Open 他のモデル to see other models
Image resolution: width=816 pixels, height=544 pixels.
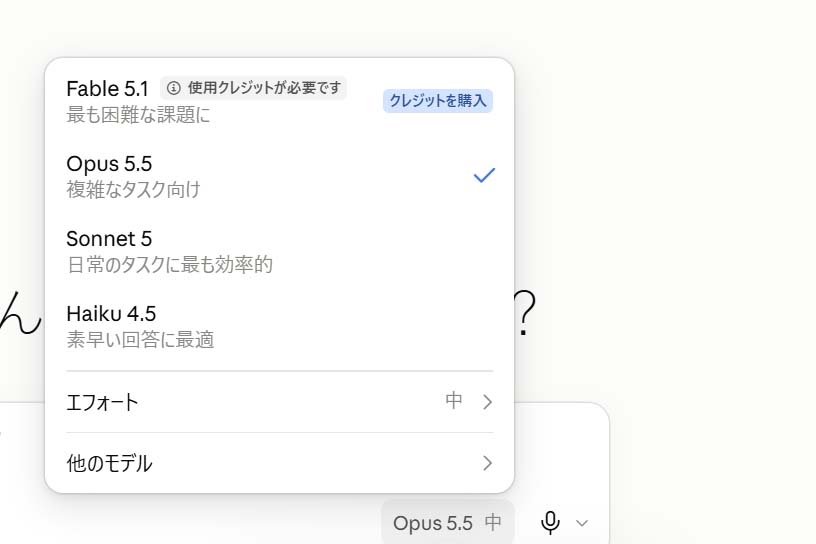click(x=279, y=463)
